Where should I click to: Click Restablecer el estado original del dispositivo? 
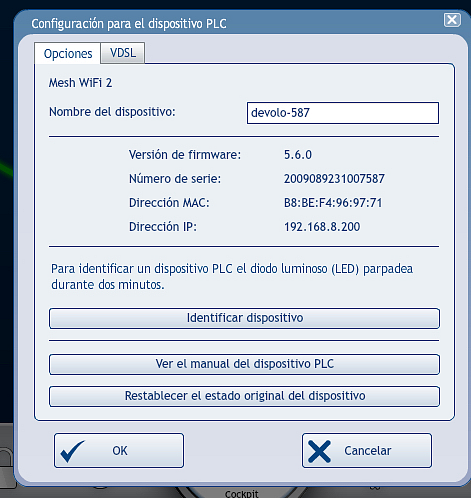tap(244, 396)
